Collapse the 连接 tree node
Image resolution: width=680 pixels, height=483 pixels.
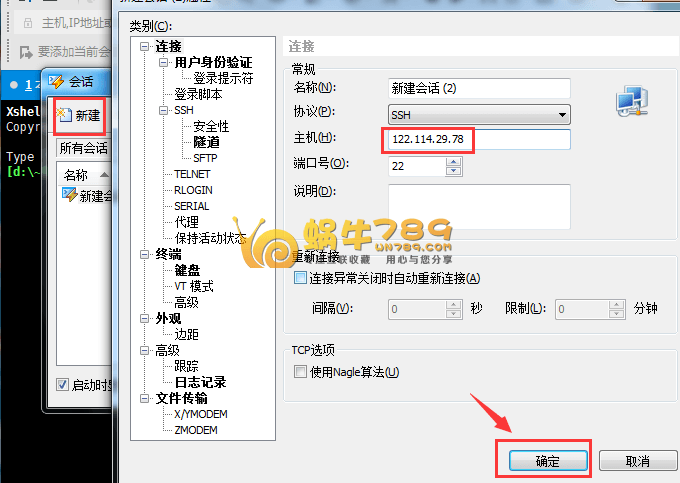[x=146, y=46]
